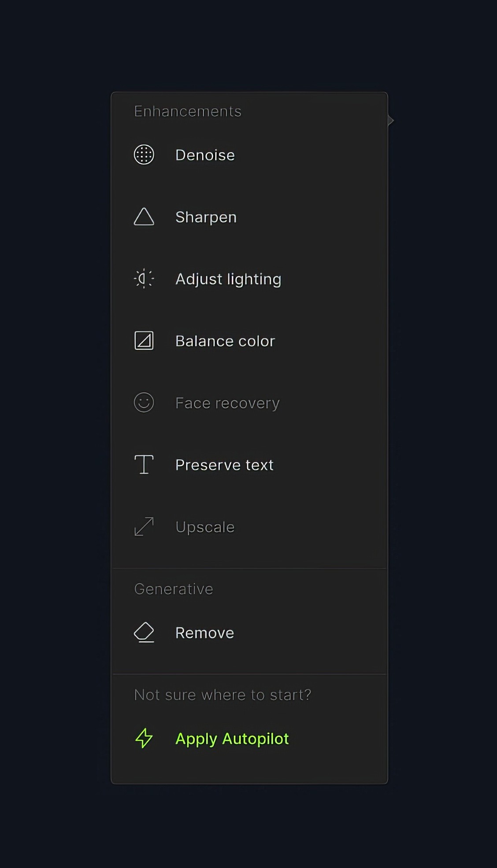Screen dimensions: 497x868
Task: Click the Adjust lighting sun icon
Action: click(x=143, y=279)
